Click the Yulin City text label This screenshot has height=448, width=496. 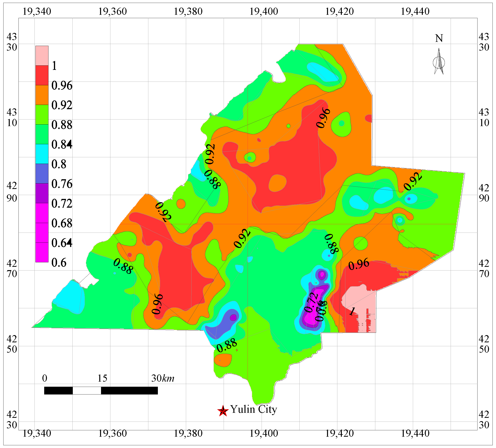[254, 409]
